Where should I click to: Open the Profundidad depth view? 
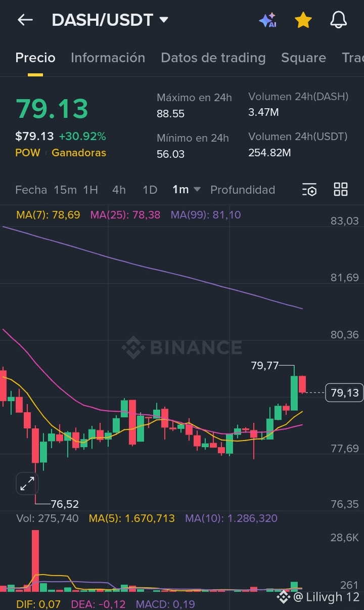click(243, 190)
